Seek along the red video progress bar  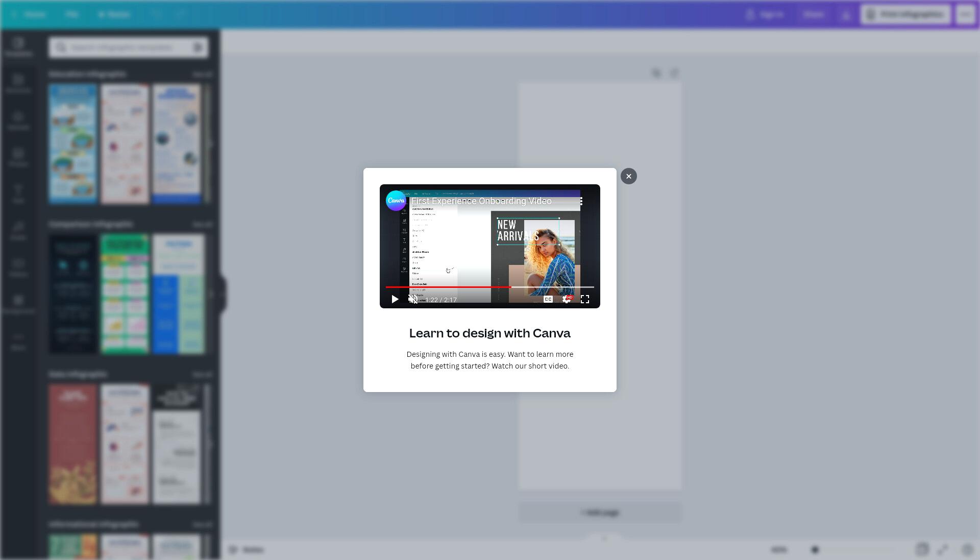[x=489, y=287]
